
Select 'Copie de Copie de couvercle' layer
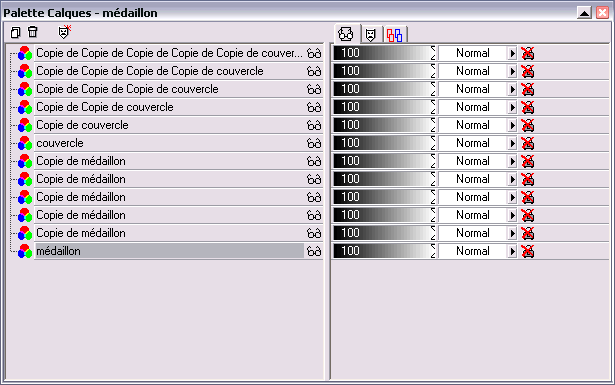tap(105, 107)
